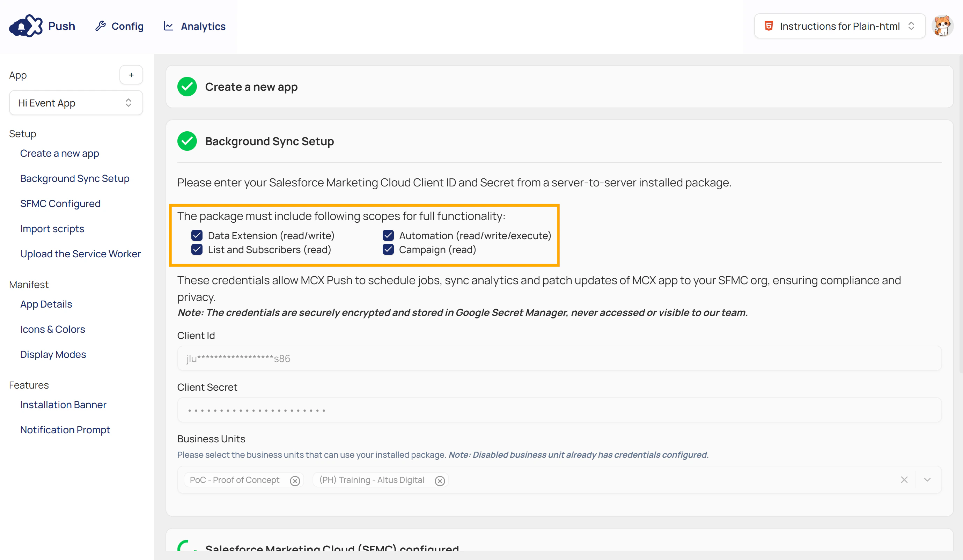Click the Client Id field label

(x=196, y=336)
